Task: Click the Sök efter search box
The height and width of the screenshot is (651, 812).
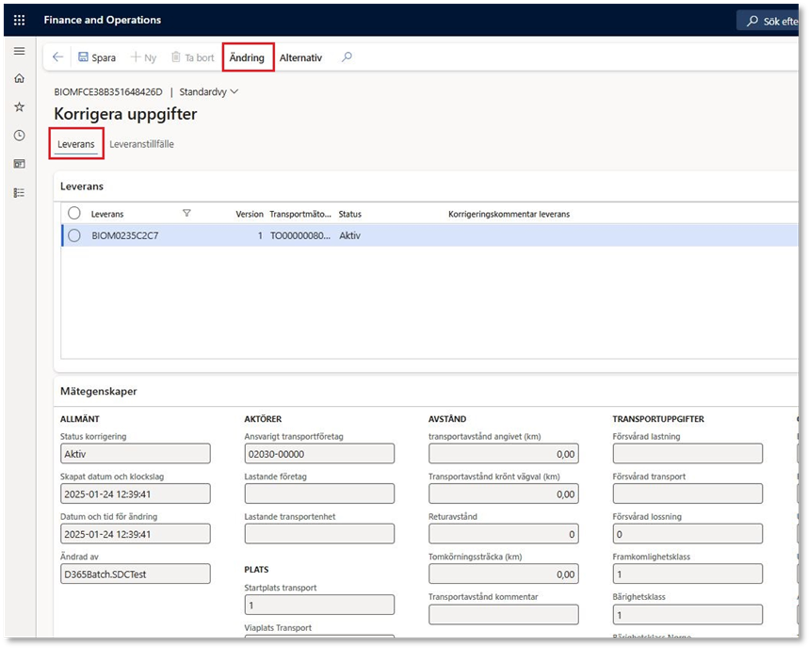Action: click(768, 21)
